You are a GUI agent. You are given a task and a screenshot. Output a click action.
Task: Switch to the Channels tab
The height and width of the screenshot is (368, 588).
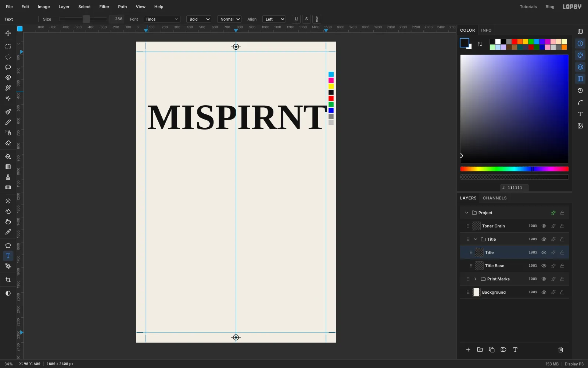point(495,198)
